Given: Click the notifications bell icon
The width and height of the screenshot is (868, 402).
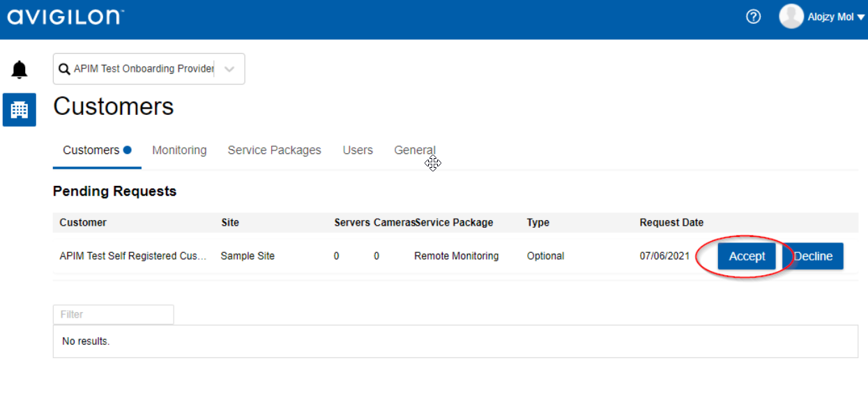Looking at the screenshot, I should [20, 70].
